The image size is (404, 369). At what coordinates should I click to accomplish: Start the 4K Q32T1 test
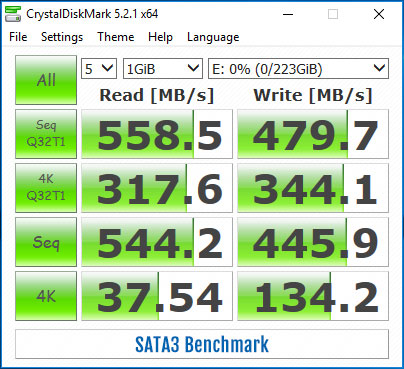pyautogui.click(x=46, y=188)
